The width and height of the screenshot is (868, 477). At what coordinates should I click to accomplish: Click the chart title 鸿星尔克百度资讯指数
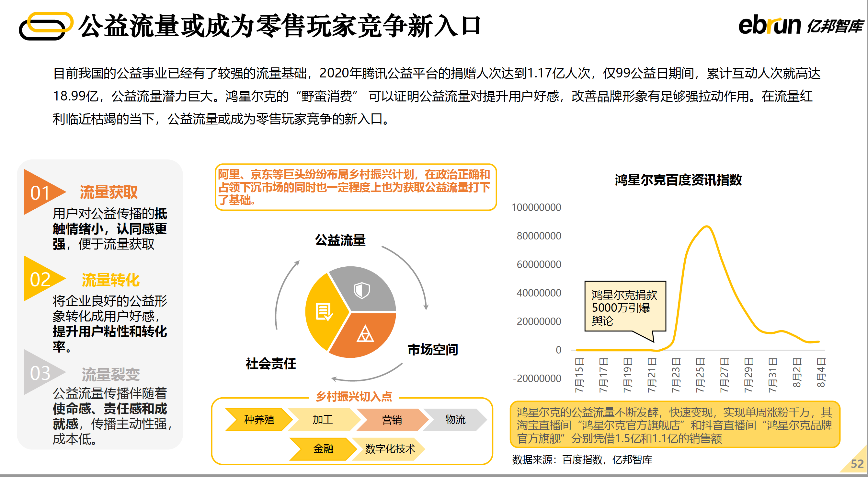click(x=678, y=180)
